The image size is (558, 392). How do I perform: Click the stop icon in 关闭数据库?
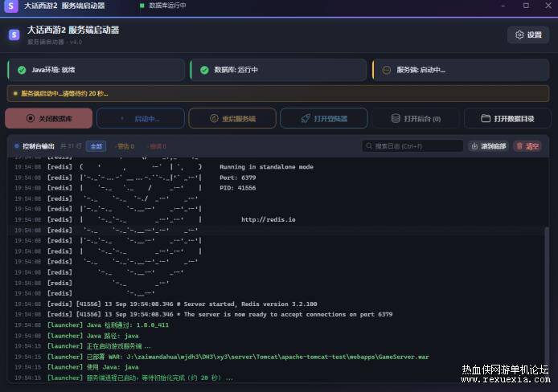tap(31, 118)
